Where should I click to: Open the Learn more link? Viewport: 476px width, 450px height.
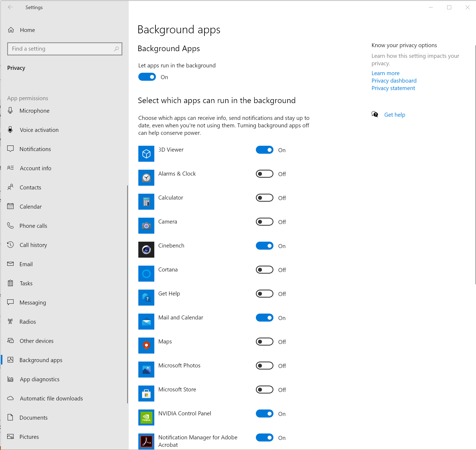pyautogui.click(x=385, y=73)
